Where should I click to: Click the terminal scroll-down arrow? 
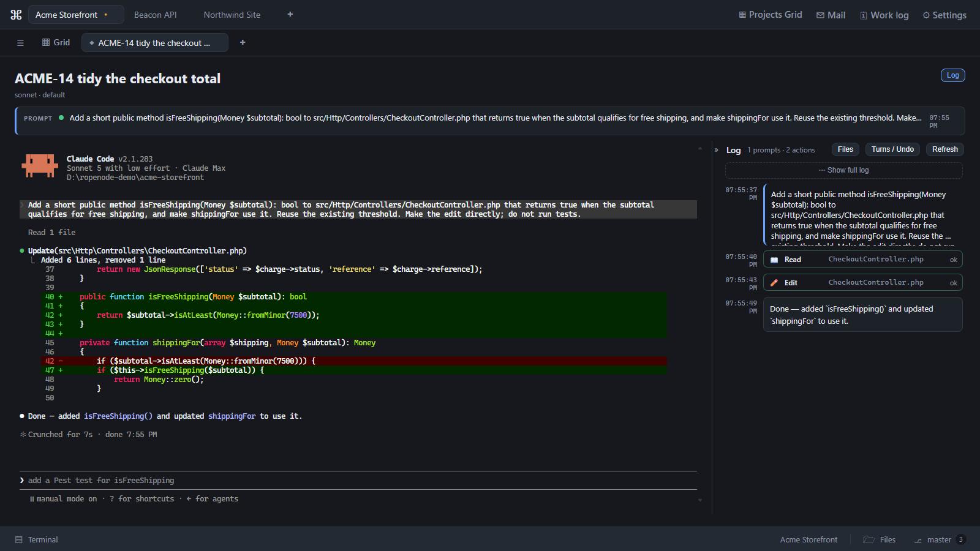pyautogui.click(x=700, y=500)
